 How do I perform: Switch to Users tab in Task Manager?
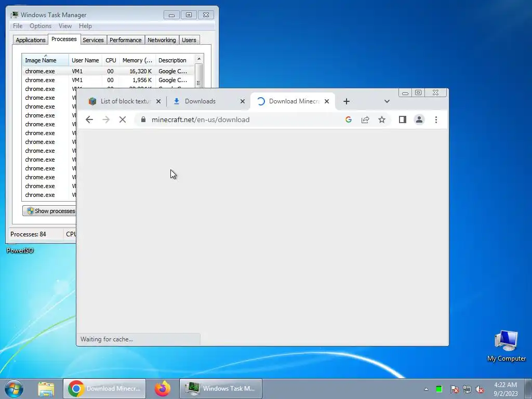[x=189, y=40]
